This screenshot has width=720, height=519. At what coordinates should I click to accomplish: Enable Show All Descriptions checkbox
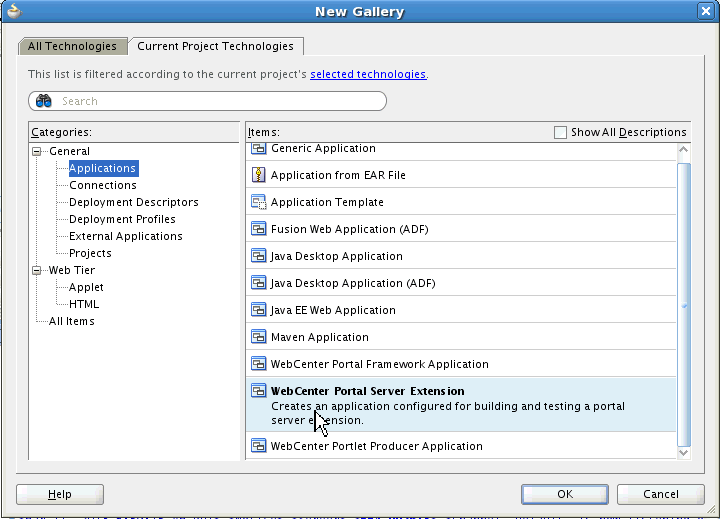[560, 132]
